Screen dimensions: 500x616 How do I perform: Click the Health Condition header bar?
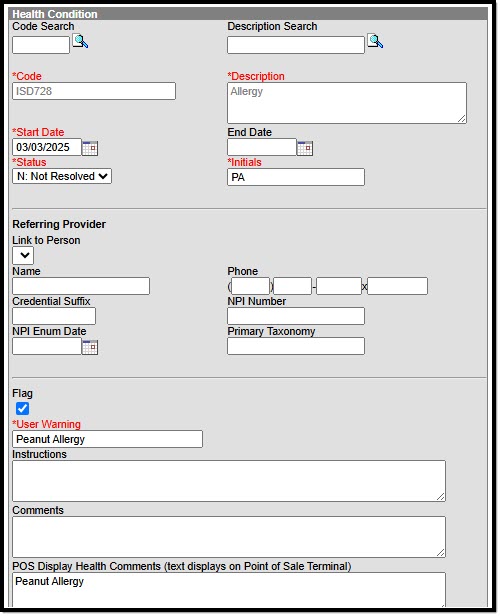tap(248, 14)
